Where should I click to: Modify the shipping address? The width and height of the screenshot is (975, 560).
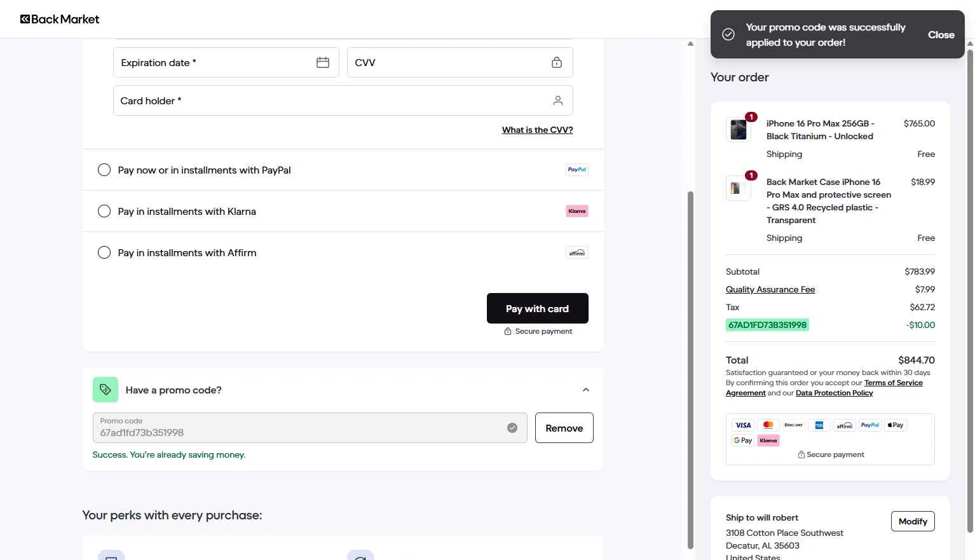coord(913,521)
